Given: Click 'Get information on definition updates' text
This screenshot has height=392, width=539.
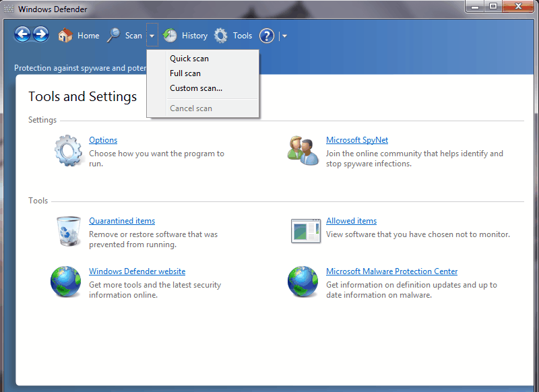Looking at the screenshot, I should pyautogui.click(x=412, y=290).
